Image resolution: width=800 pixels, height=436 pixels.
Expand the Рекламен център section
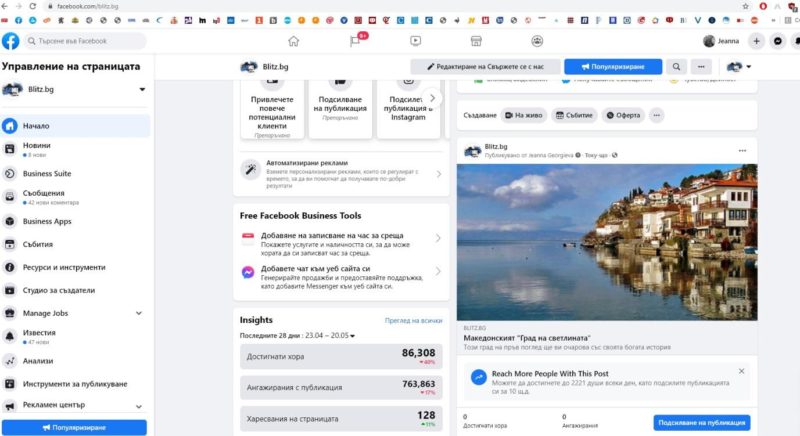click(139, 406)
